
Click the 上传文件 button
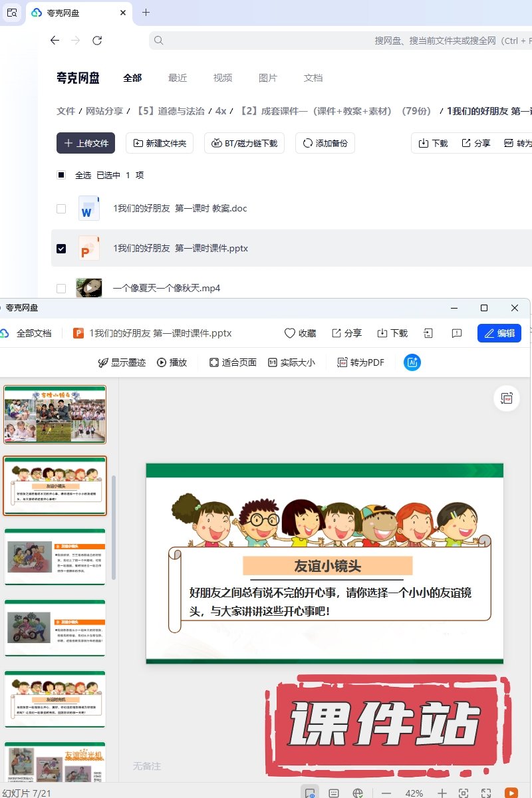tap(86, 143)
